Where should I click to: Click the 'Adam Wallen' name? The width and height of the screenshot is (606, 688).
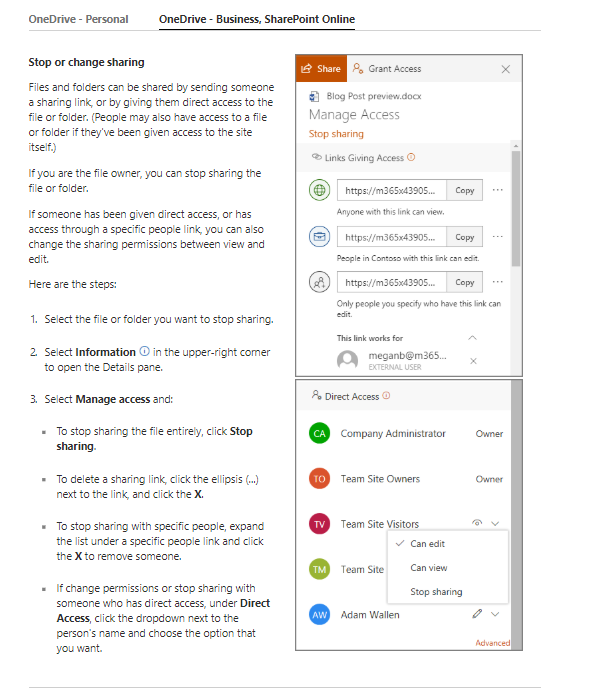click(x=370, y=615)
